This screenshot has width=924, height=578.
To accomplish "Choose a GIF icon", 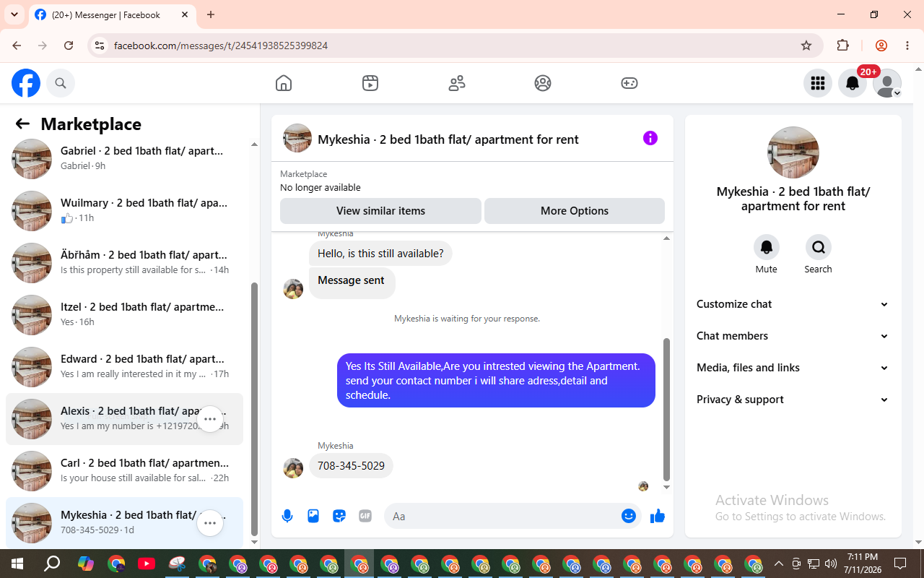I will click(365, 516).
